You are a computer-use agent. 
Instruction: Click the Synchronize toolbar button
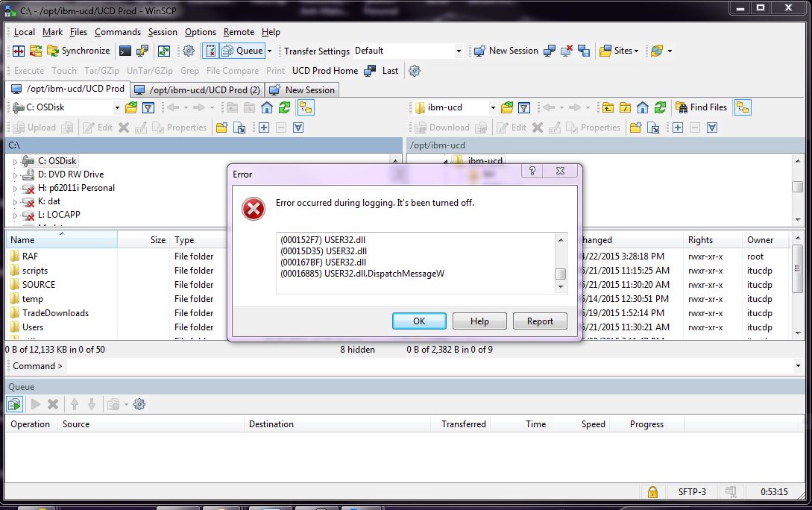coord(78,51)
